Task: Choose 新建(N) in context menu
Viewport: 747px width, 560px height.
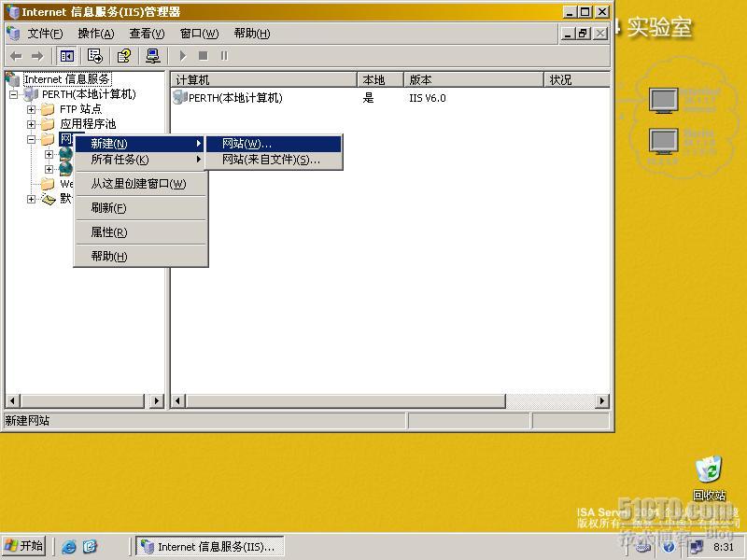Action: pyautogui.click(x=141, y=144)
